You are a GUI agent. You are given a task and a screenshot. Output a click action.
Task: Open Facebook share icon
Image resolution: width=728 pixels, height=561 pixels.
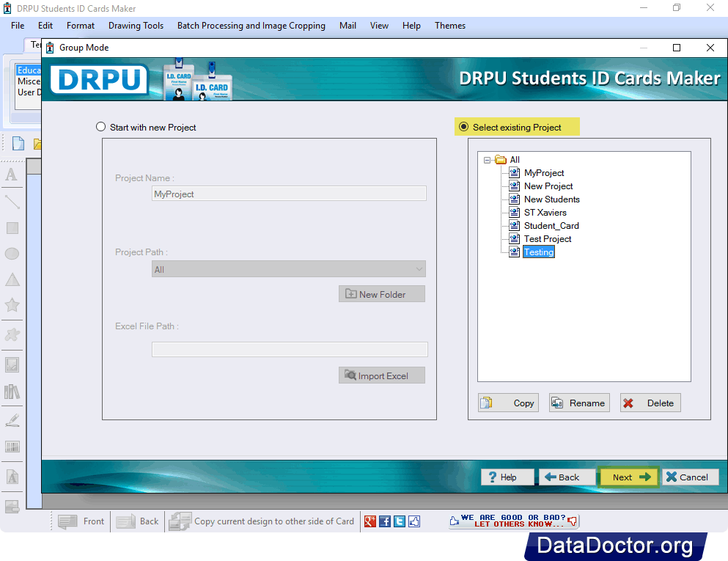tap(385, 521)
